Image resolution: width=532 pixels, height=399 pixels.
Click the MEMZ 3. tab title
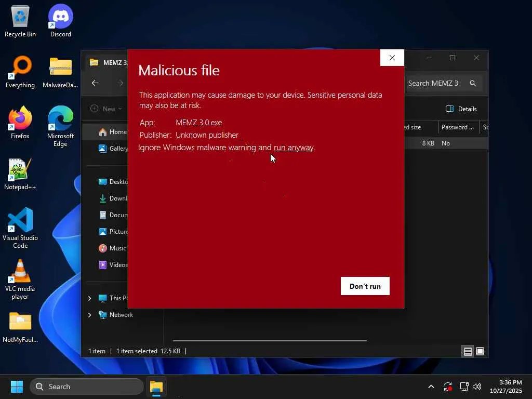(115, 63)
